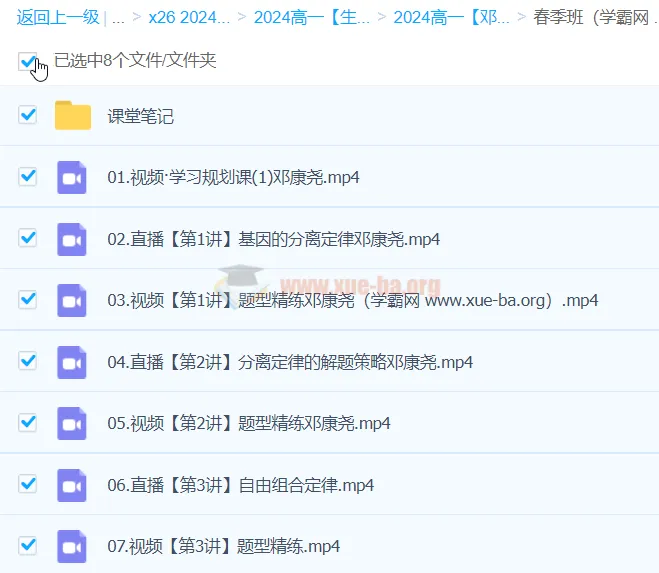Click video icon for 03.视频 题型精练 学霸网 file
Viewport: 659px width, 573px height.
coord(72,300)
